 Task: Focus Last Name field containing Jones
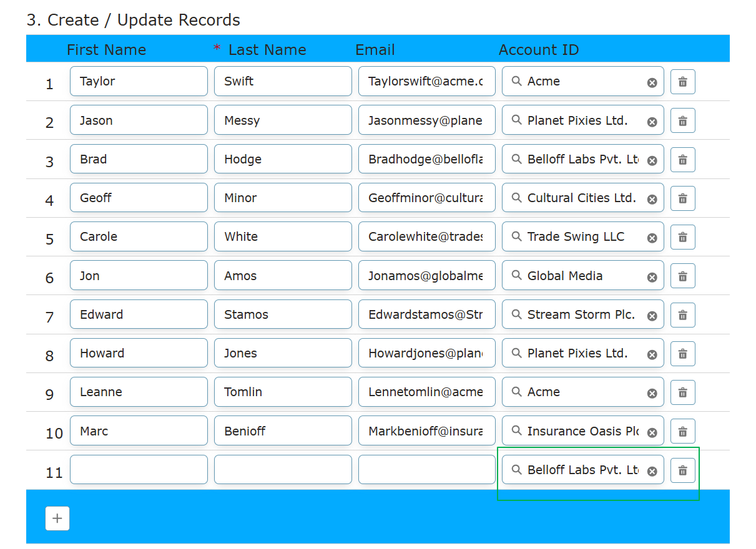pos(283,353)
